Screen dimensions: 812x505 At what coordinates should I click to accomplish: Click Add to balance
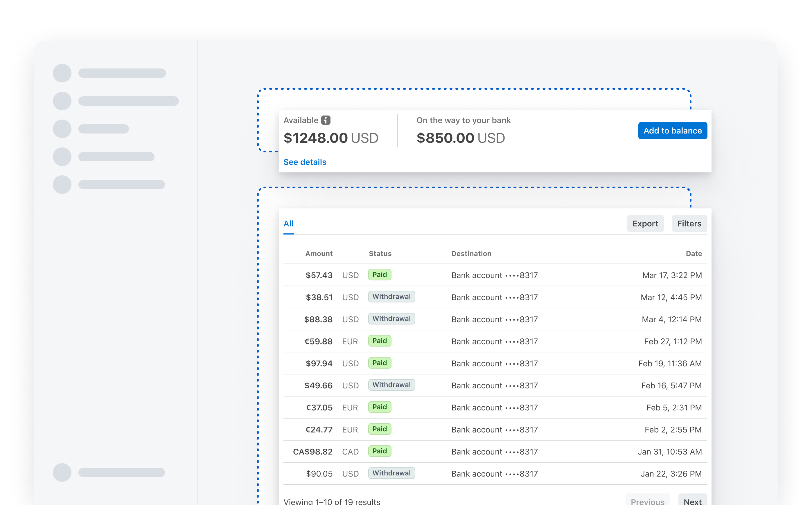pyautogui.click(x=672, y=131)
